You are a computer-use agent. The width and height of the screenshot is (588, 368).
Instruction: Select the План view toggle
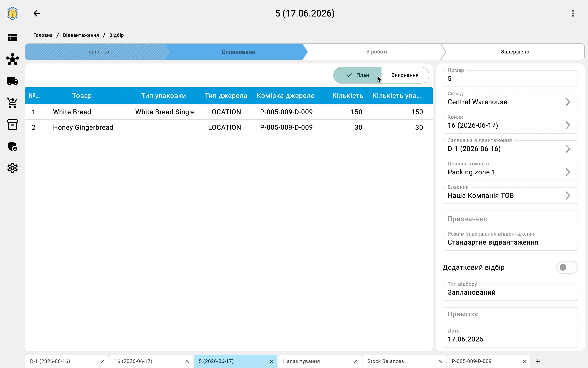coord(357,75)
